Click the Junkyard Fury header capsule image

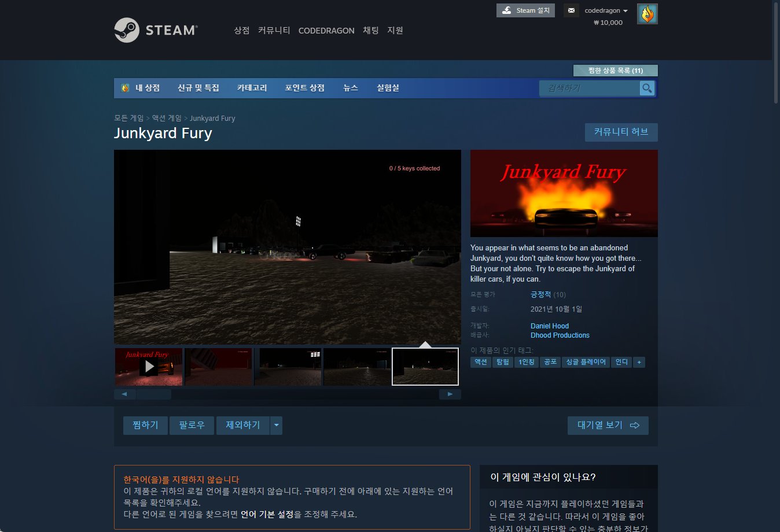click(564, 194)
